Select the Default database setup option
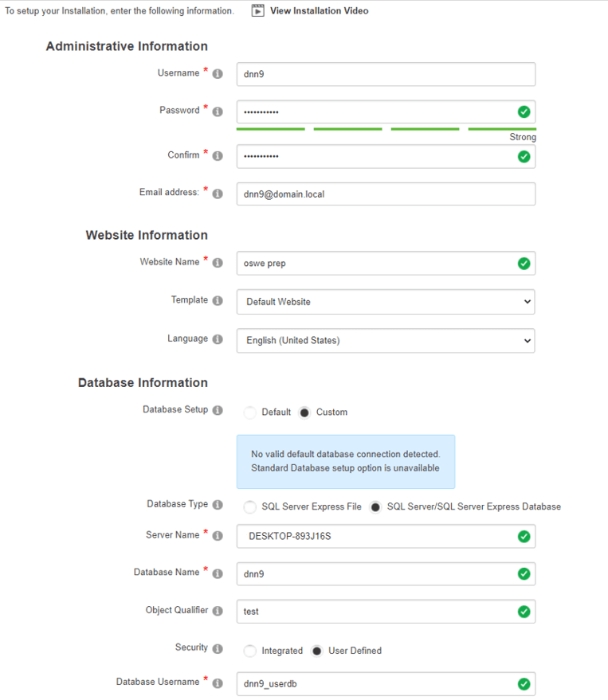608x700 pixels. [250, 413]
